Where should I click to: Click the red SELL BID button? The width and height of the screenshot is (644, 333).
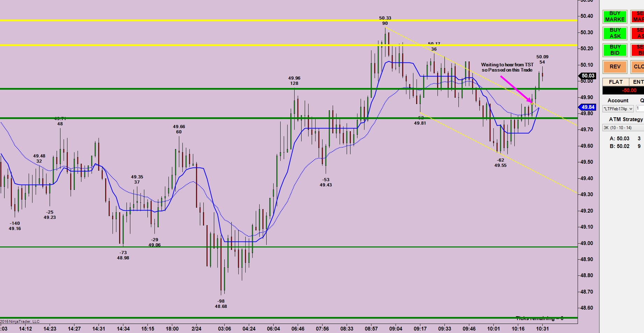tap(638, 50)
